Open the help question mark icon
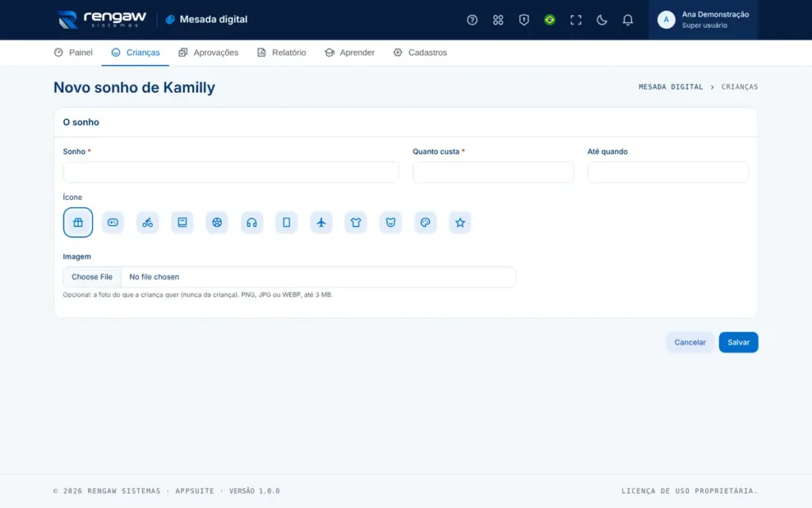 coord(472,20)
